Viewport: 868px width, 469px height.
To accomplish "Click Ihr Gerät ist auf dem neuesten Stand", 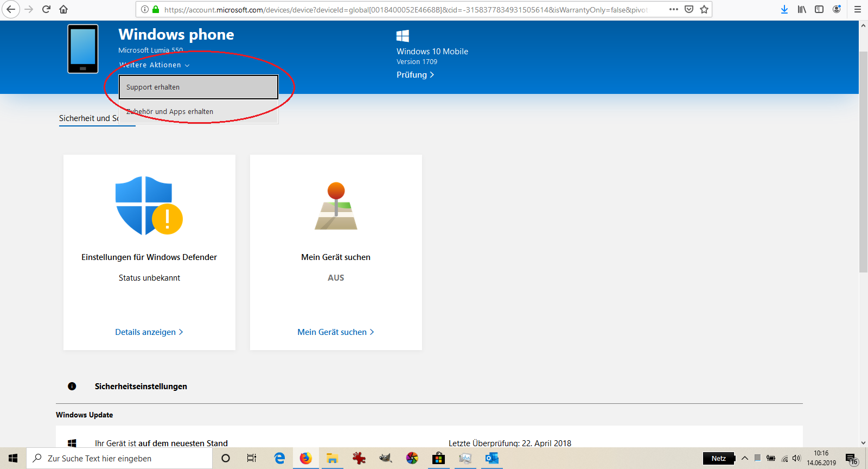I will coord(161,443).
